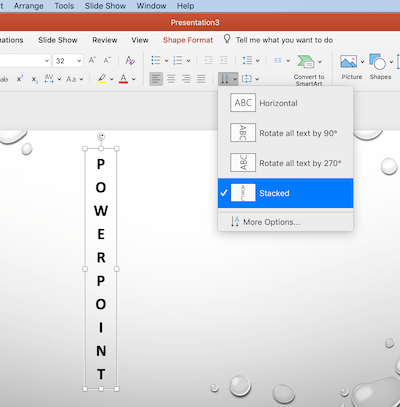Click the Change Case Aa icon
Viewport: 400px width, 407px height.
click(x=71, y=79)
